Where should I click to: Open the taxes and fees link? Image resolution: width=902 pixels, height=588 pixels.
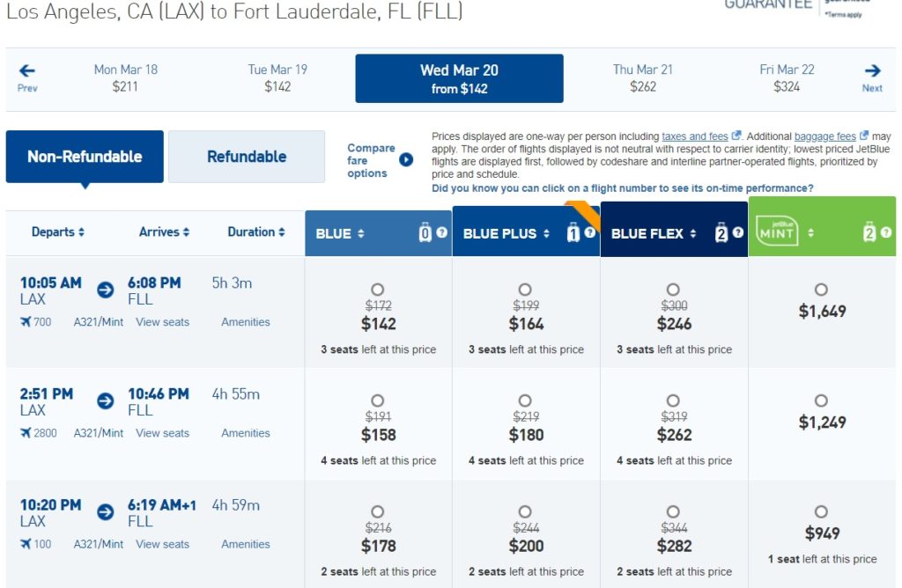[x=695, y=136]
